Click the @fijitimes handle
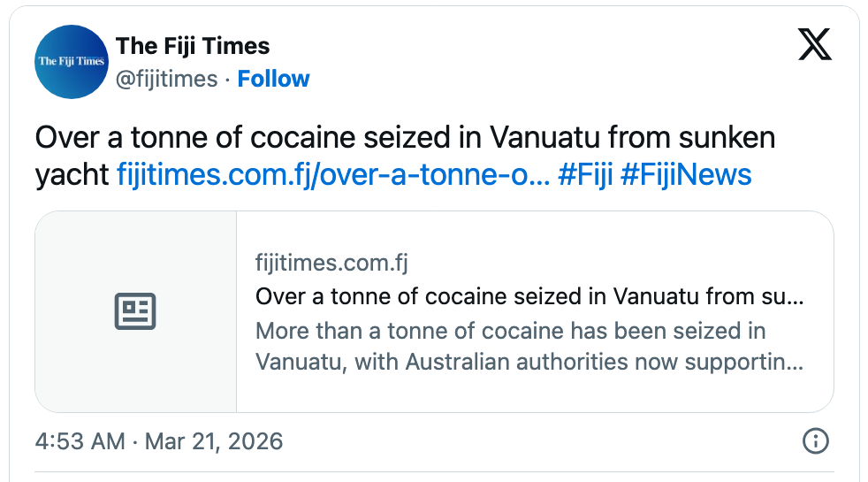Screen dimensions: 868x482 tap(167, 79)
